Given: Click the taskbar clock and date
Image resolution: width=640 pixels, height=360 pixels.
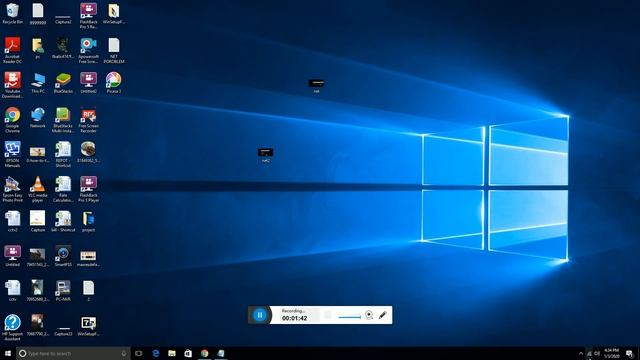Looking at the screenshot, I should (612, 353).
